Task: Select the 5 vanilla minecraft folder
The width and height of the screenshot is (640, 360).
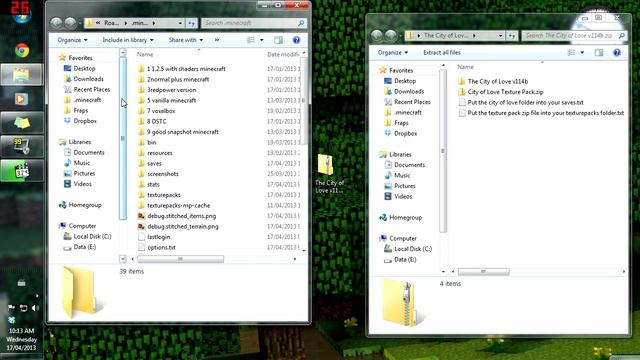Action: (x=171, y=100)
